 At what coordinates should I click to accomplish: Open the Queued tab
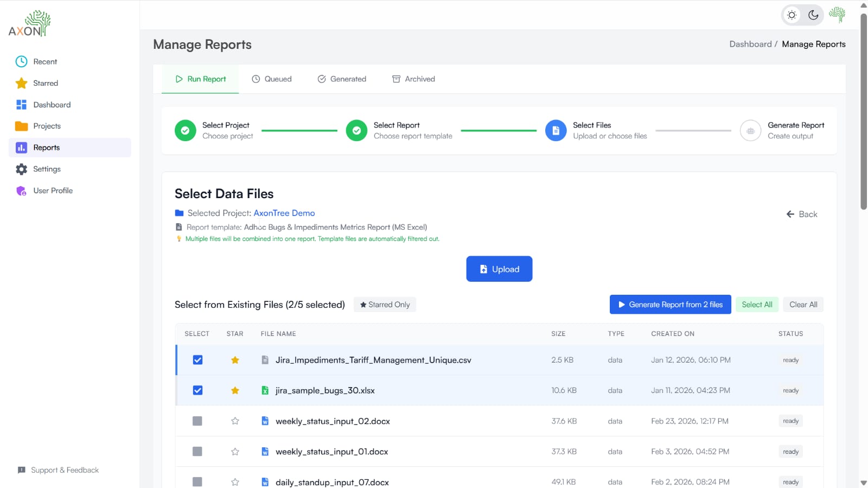tap(272, 79)
